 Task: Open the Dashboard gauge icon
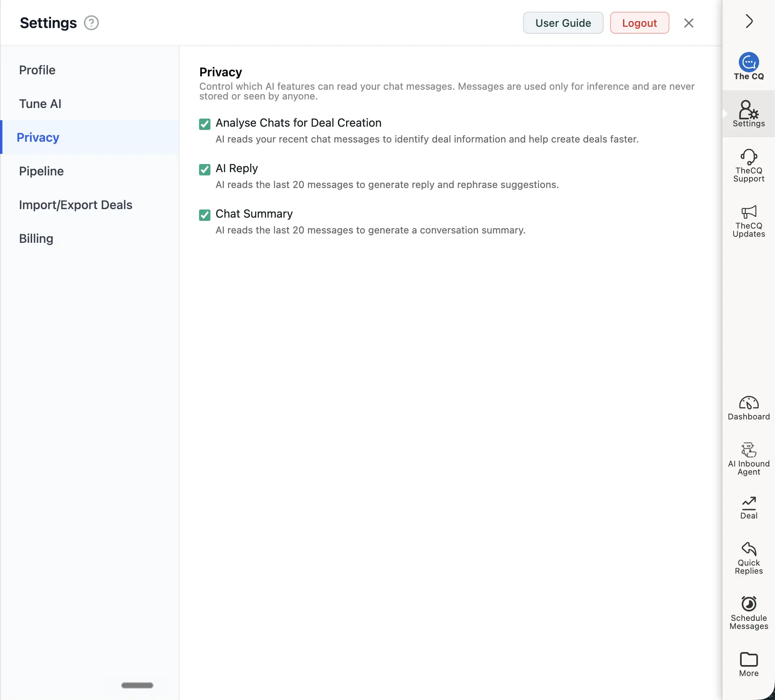point(749,403)
